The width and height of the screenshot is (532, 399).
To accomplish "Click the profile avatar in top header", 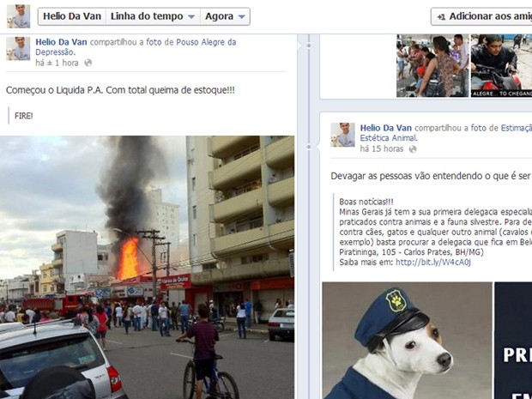I will pyautogui.click(x=18, y=16).
